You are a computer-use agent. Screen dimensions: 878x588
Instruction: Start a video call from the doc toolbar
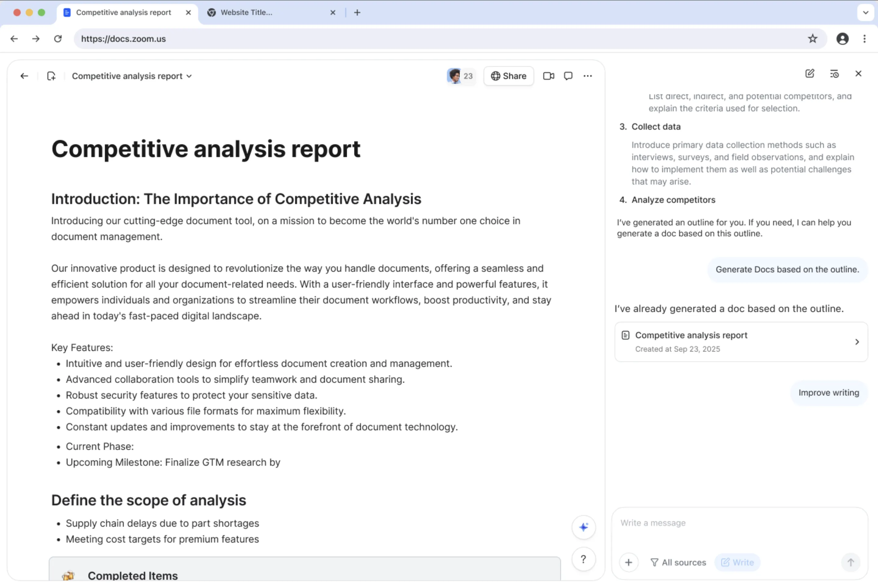point(548,76)
